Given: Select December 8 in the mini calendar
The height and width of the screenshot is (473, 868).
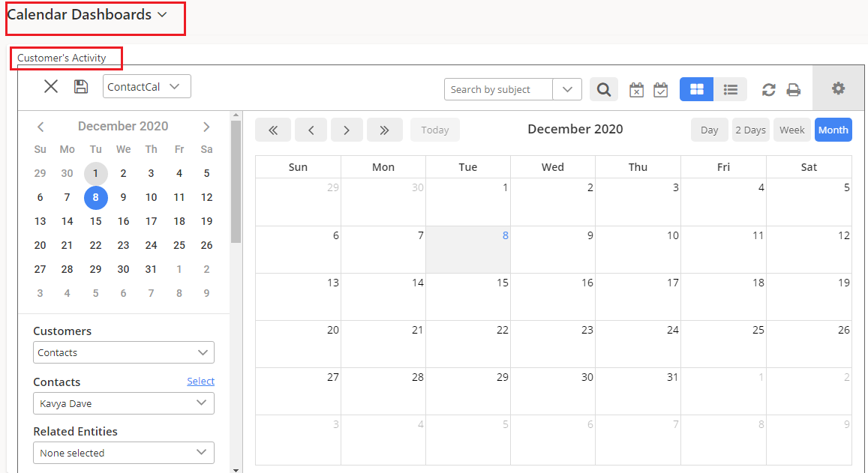Looking at the screenshot, I should pos(96,197).
